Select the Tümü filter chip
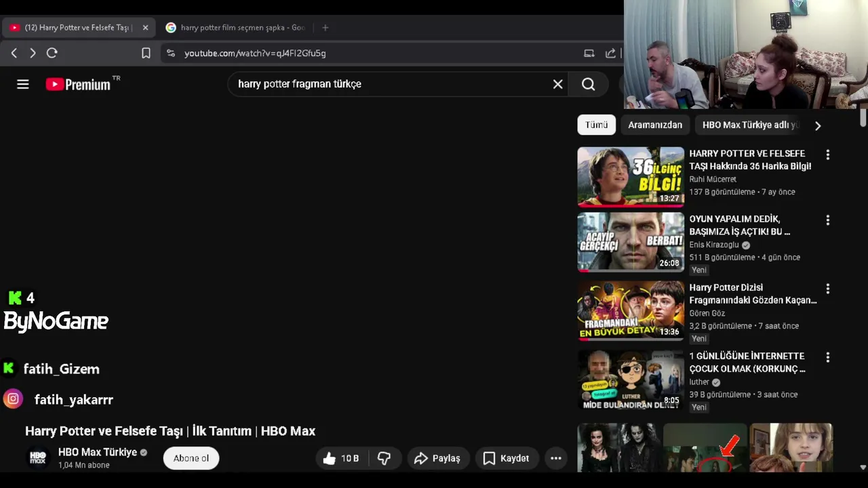868x488 pixels. pos(597,125)
